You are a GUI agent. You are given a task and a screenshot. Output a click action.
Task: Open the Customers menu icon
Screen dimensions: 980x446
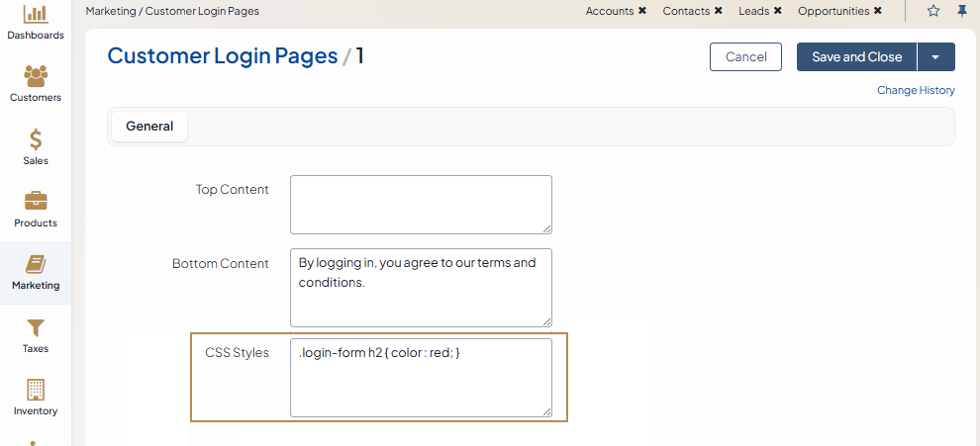(x=36, y=76)
